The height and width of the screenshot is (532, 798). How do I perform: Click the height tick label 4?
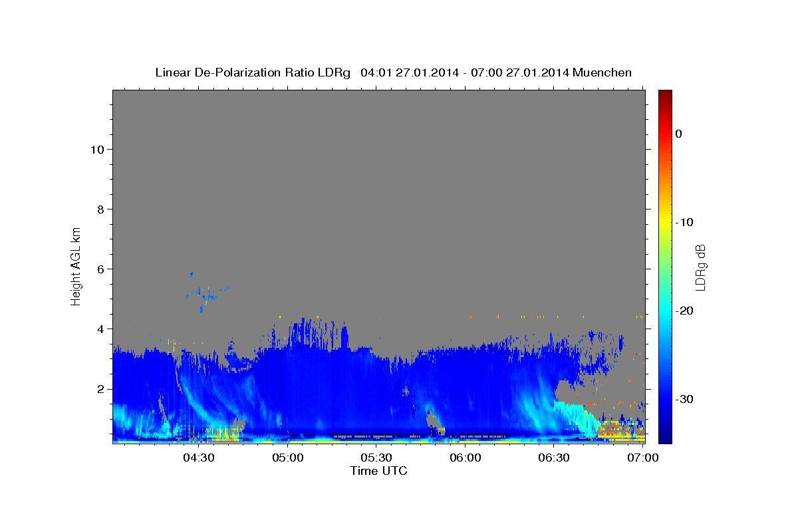click(99, 329)
